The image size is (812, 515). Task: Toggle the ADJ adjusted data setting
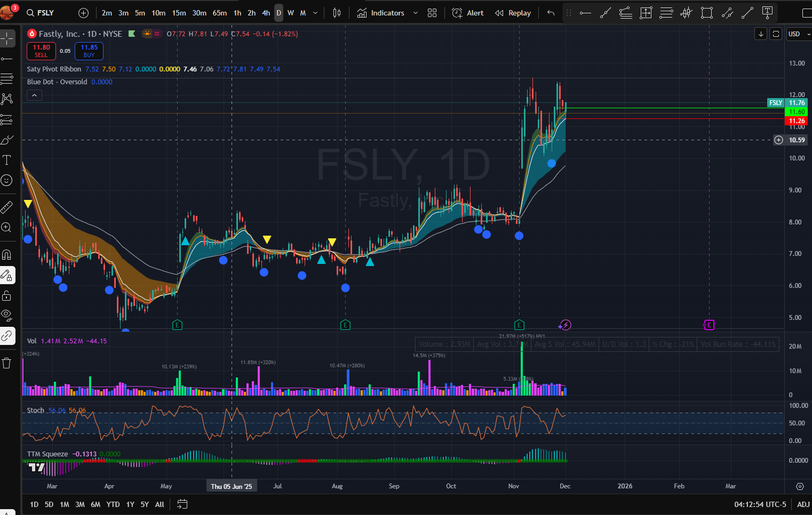[x=803, y=504]
